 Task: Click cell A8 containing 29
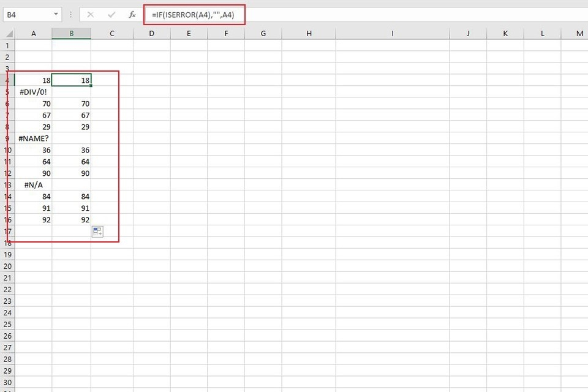pyautogui.click(x=33, y=127)
